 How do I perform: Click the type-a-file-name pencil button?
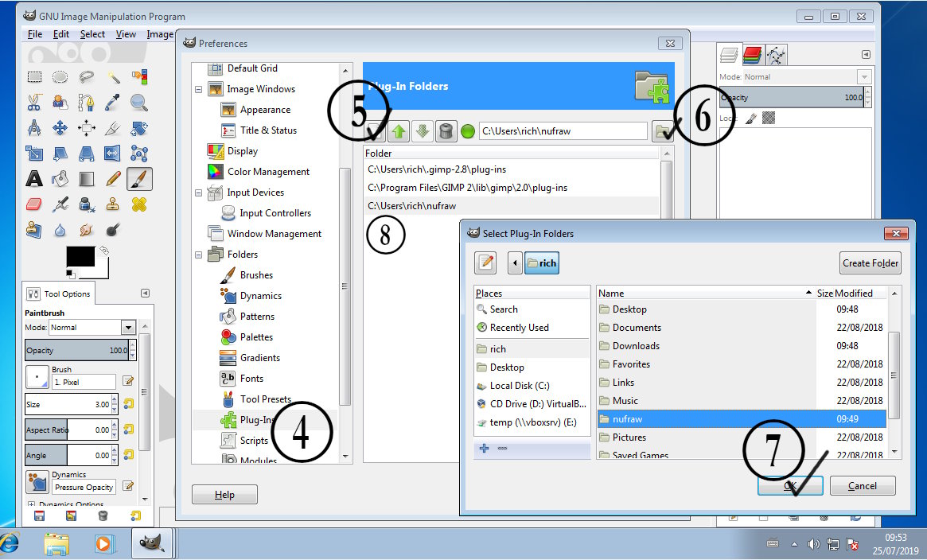486,262
